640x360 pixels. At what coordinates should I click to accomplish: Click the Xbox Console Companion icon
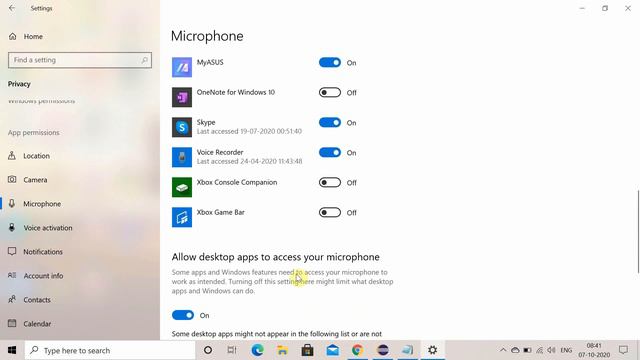(182, 187)
